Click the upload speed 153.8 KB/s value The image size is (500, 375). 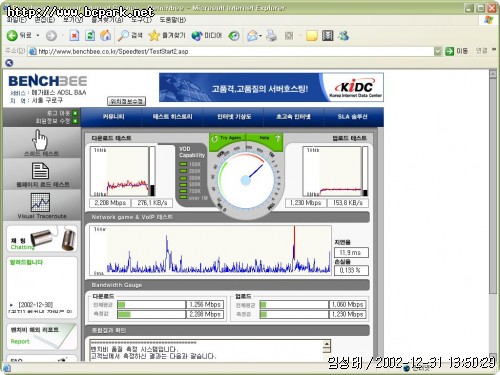coord(347,203)
